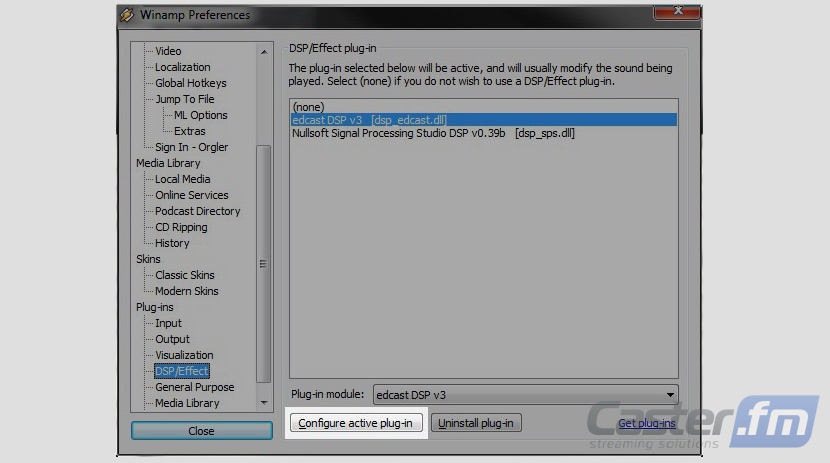Follow the Get plug-ins link

tap(647, 423)
